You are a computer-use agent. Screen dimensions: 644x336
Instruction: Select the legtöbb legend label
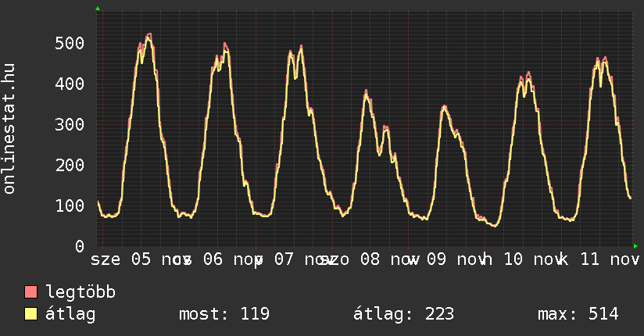tap(80, 292)
